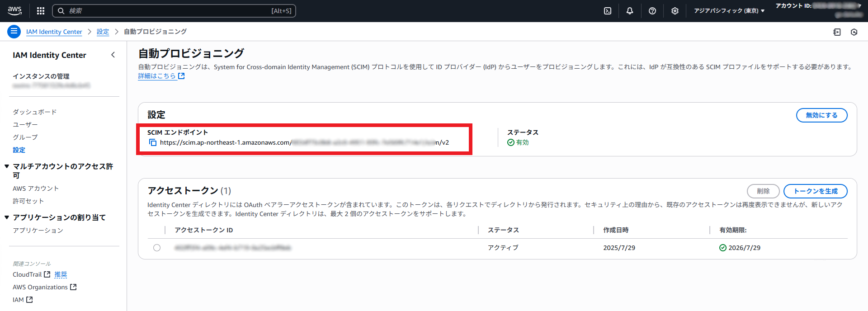This screenshot has width=868, height=311.
Task: Open the top-right hexagon assistant icon
Action: [854, 32]
